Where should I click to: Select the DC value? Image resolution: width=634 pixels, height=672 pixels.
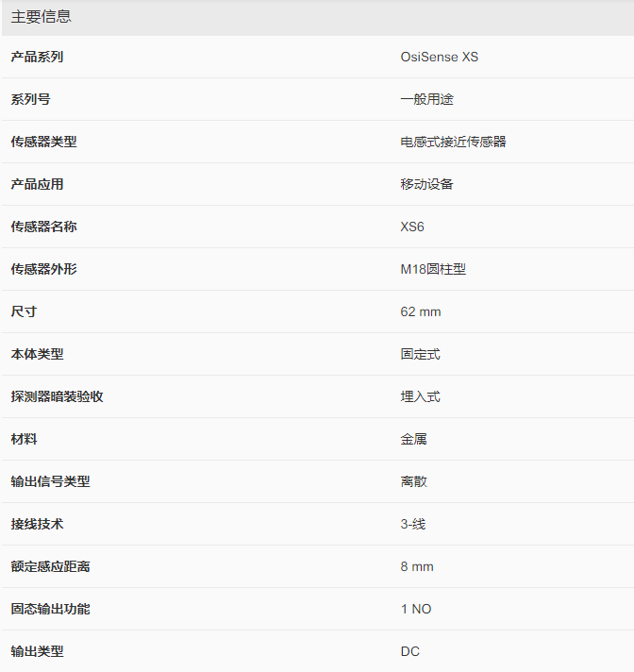point(410,651)
